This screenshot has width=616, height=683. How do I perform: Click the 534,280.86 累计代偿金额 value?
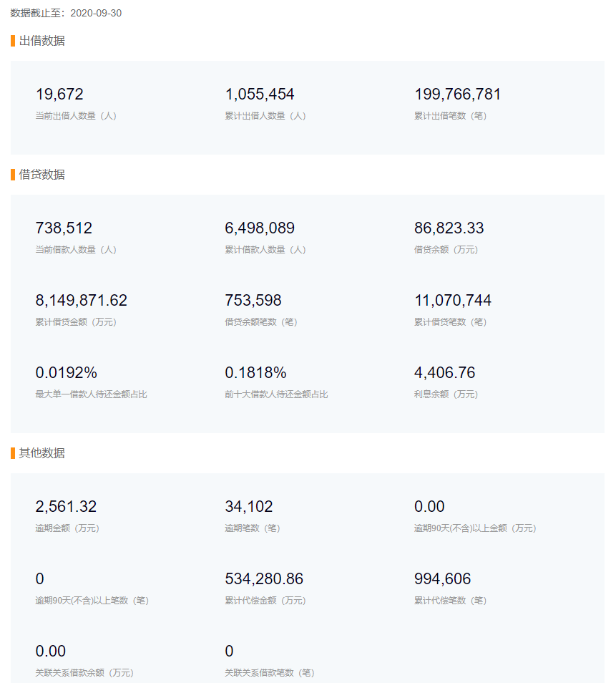click(x=264, y=578)
